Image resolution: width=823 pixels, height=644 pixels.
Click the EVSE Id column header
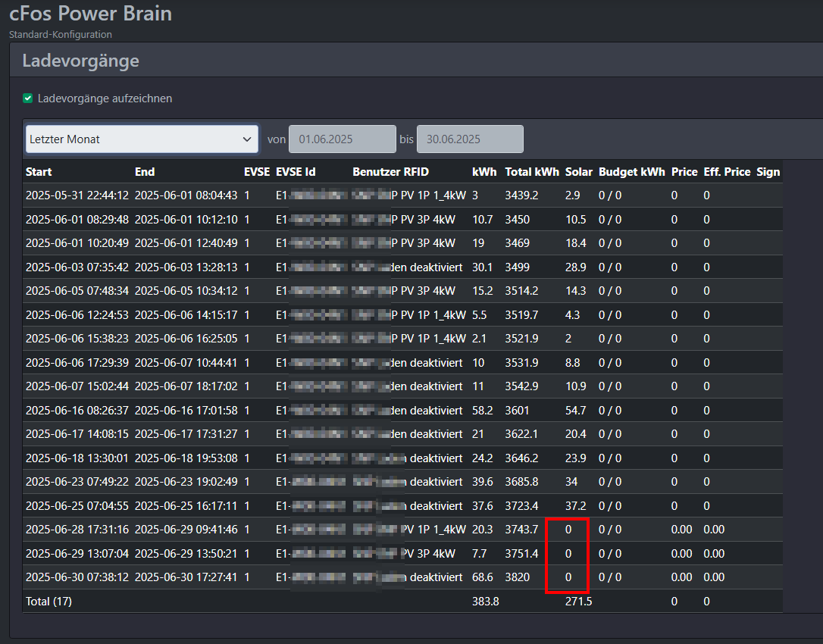click(296, 172)
